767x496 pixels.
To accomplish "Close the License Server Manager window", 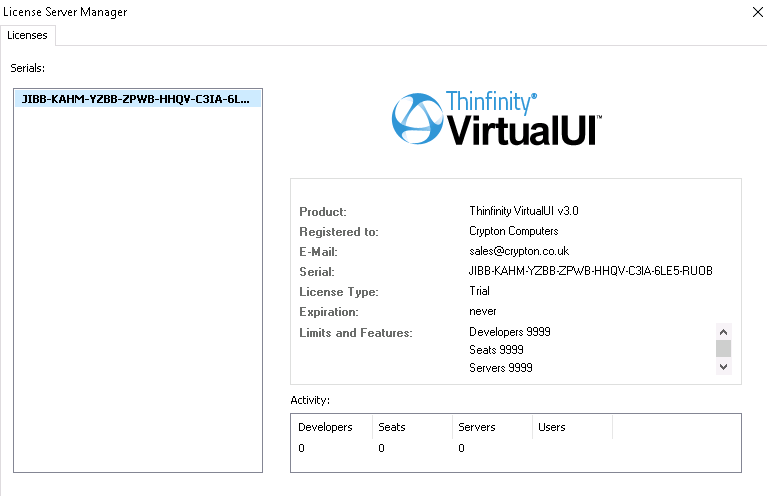I will (757, 12).
